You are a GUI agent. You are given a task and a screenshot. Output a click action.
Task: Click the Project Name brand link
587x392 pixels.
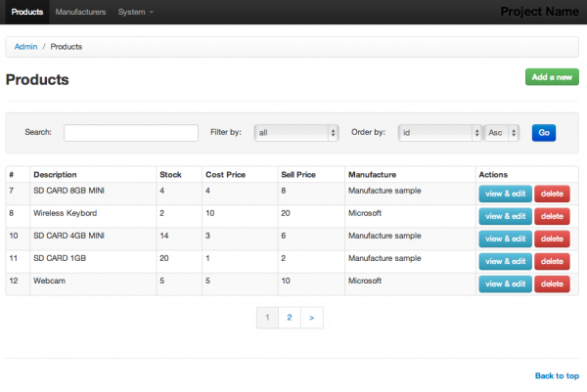coord(539,12)
